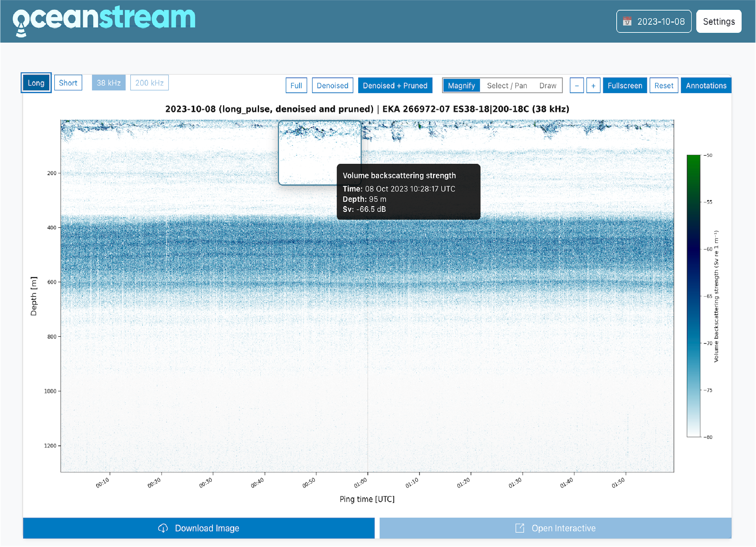Activate Select / Pan mode

[x=507, y=85]
